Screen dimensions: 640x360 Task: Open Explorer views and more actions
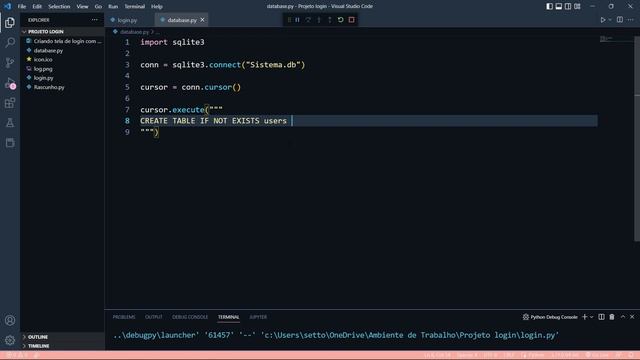[x=95, y=20]
